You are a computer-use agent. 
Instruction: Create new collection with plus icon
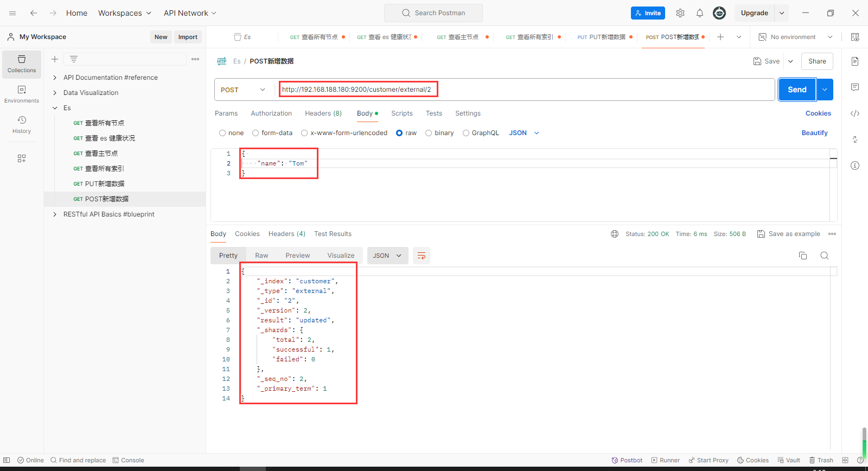55,59
